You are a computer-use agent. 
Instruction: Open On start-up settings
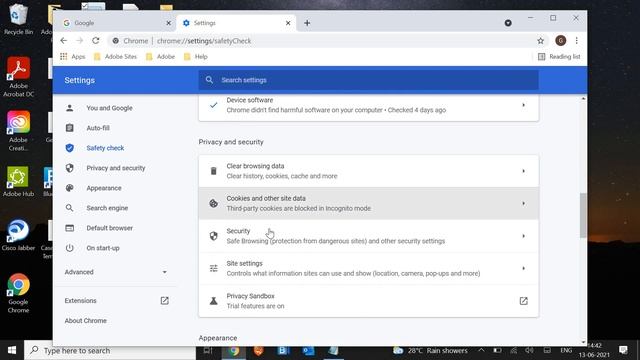(103, 248)
